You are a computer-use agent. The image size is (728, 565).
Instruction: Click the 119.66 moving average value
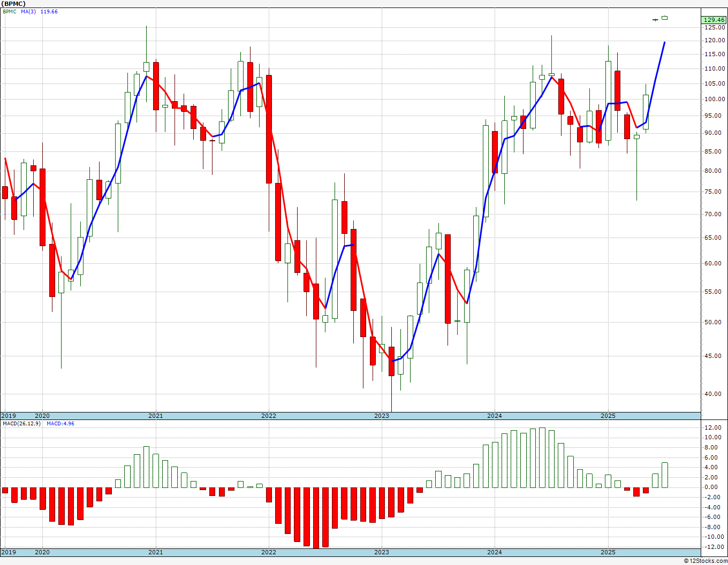click(x=49, y=11)
